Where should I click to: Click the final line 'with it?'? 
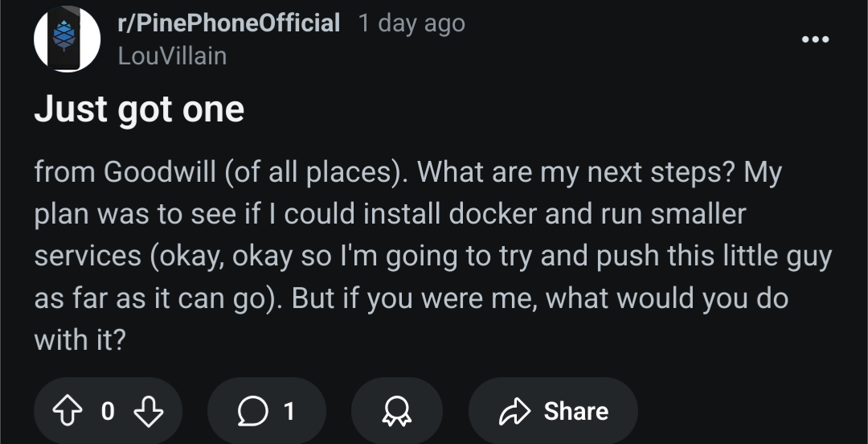(x=80, y=339)
